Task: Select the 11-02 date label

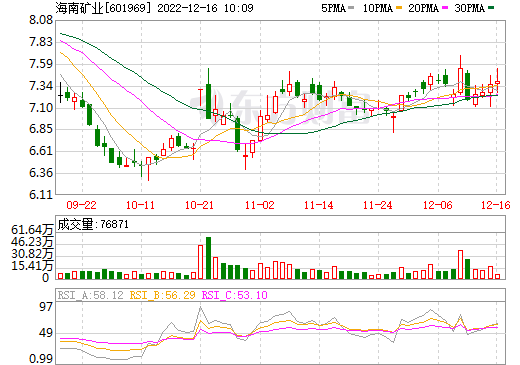Action: (x=260, y=205)
